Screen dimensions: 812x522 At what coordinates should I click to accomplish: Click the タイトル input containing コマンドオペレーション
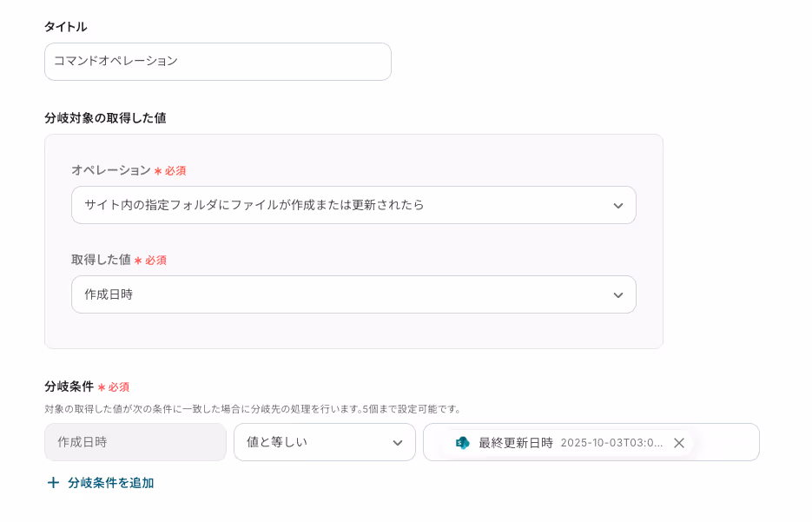[x=217, y=62]
